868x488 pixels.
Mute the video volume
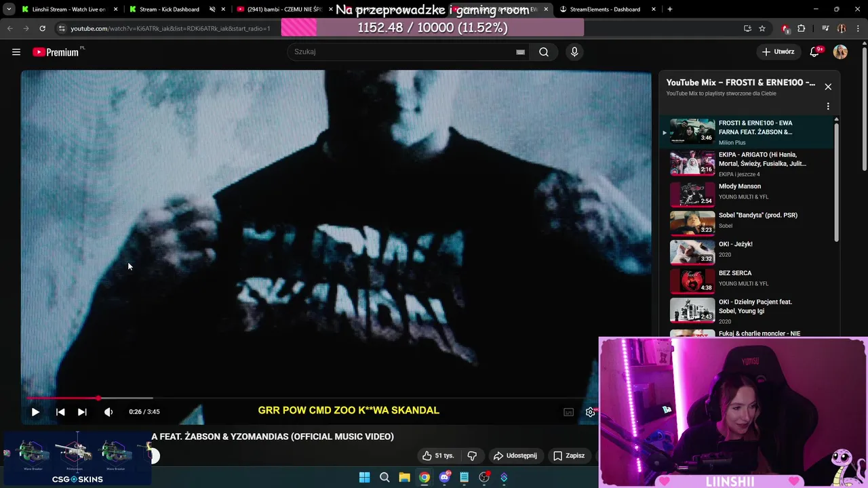(108, 411)
